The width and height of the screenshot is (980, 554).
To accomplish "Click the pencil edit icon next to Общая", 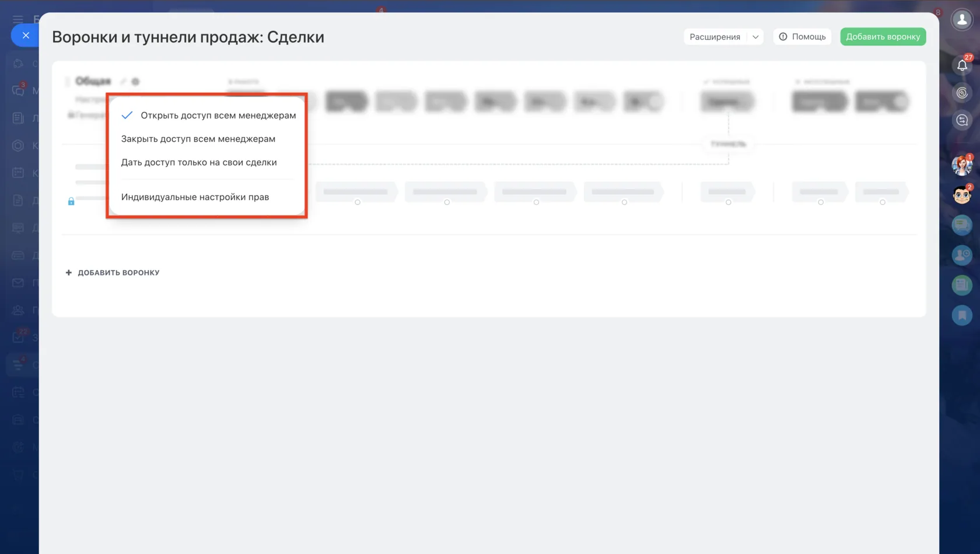I will (123, 82).
